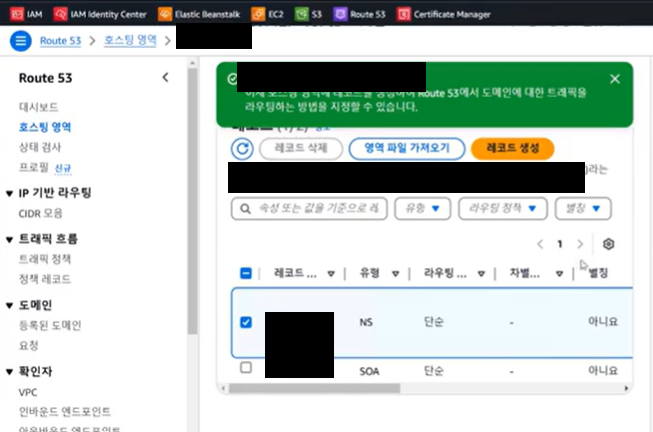
Task: Click 아니요 in the SOA row
Action: point(603,370)
